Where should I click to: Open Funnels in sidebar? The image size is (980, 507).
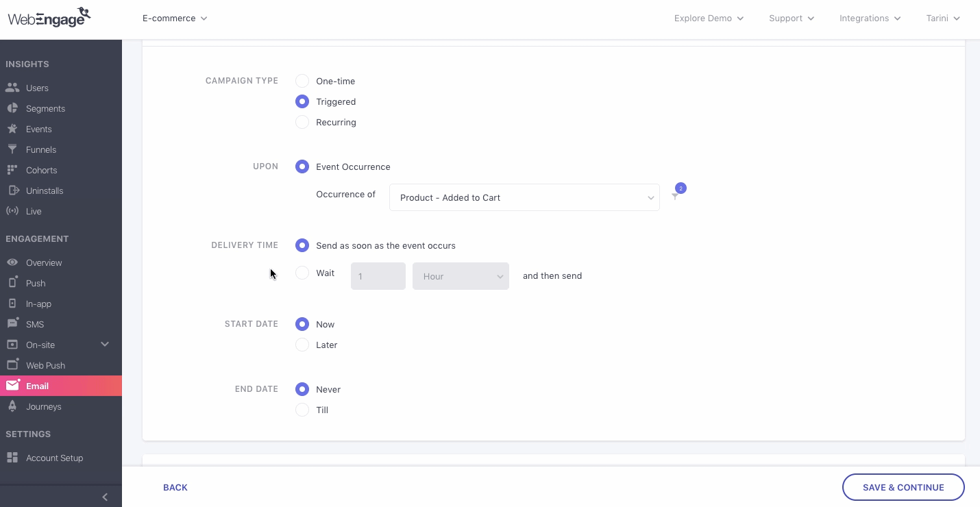coord(41,149)
